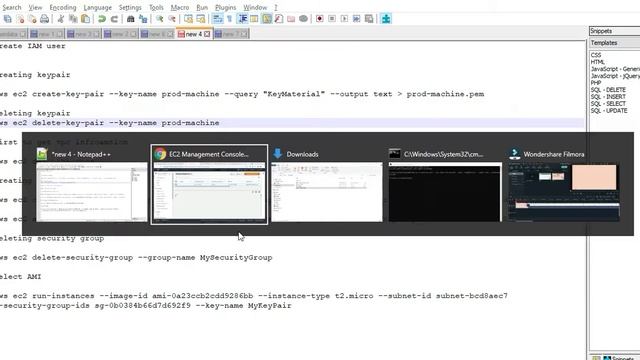Switch to the new 2 tab
The width and height of the screenshot is (640, 360).
[120, 34]
